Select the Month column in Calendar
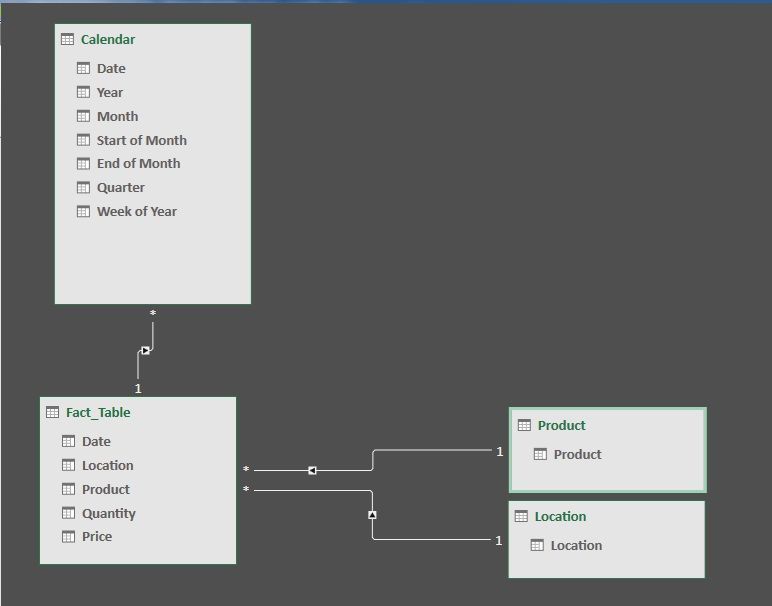Viewport: 772px width, 606px height. pyautogui.click(x=117, y=116)
